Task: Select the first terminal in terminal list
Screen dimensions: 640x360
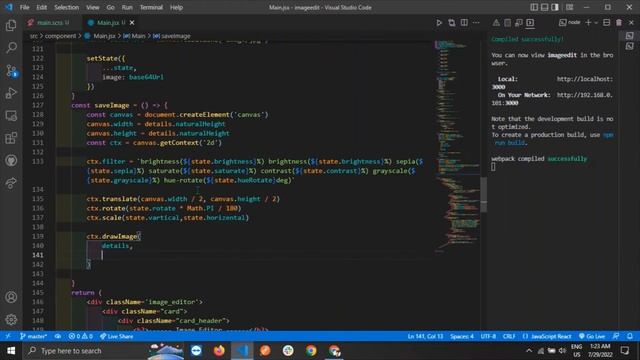Action: click(630, 36)
